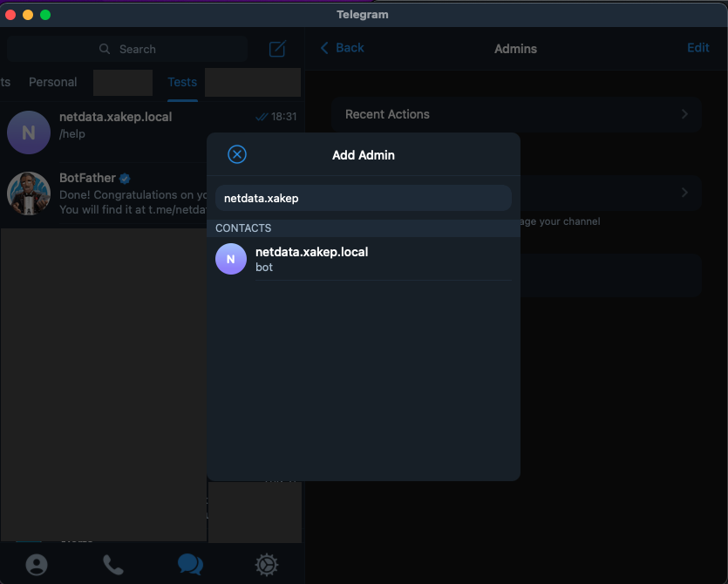The width and height of the screenshot is (728, 584).
Task: Click the BotFather avatar picture
Action: 29,194
